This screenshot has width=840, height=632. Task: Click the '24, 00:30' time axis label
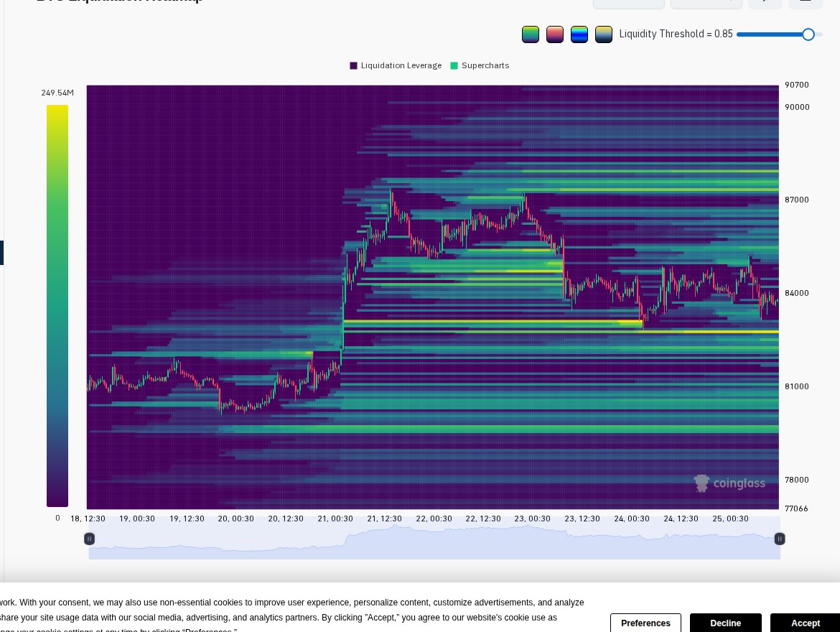point(632,519)
